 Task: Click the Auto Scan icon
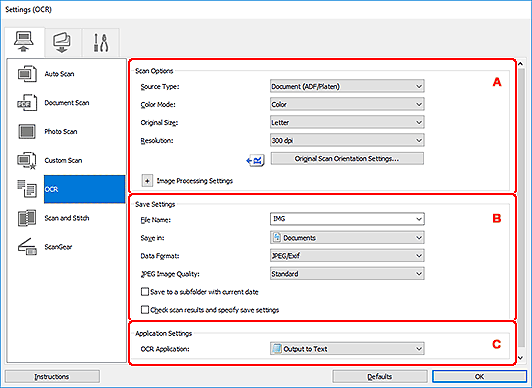[x=27, y=74]
